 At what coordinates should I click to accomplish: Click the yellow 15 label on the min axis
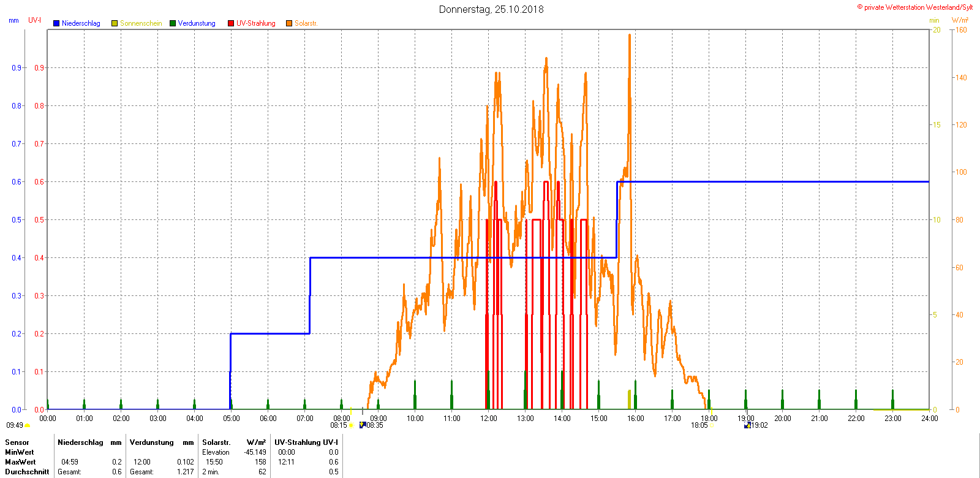[x=937, y=125]
